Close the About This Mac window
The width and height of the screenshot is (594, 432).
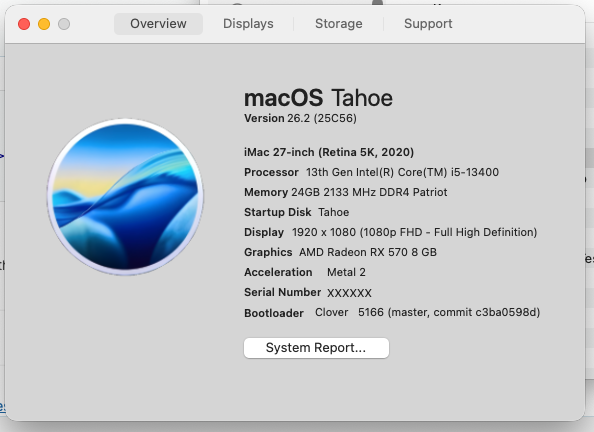pyautogui.click(x=24, y=24)
